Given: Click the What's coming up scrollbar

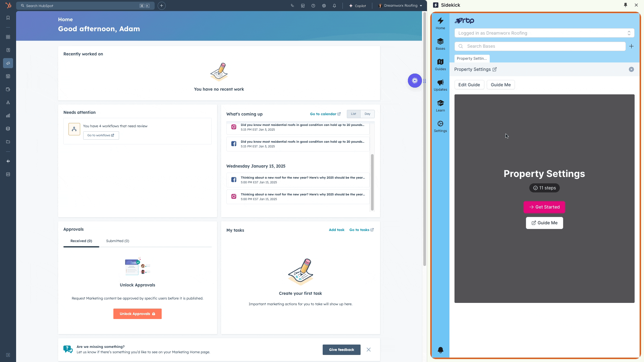Looking at the screenshot, I should 372,181.
